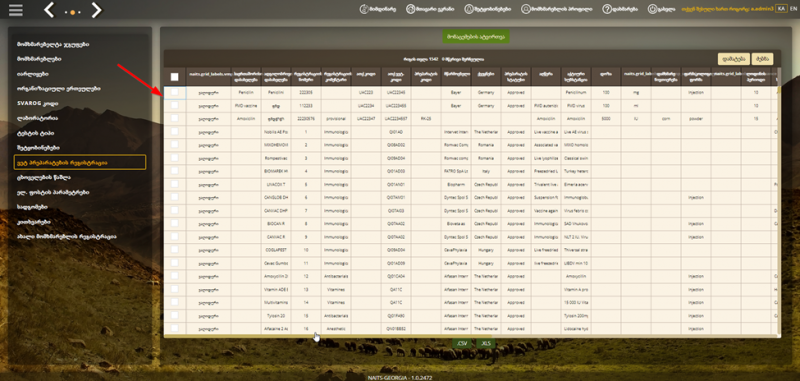Click the 'Hungary' cell in the COGLAPEST row
The width and height of the screenshot is (800, 381).
[486, 250]
